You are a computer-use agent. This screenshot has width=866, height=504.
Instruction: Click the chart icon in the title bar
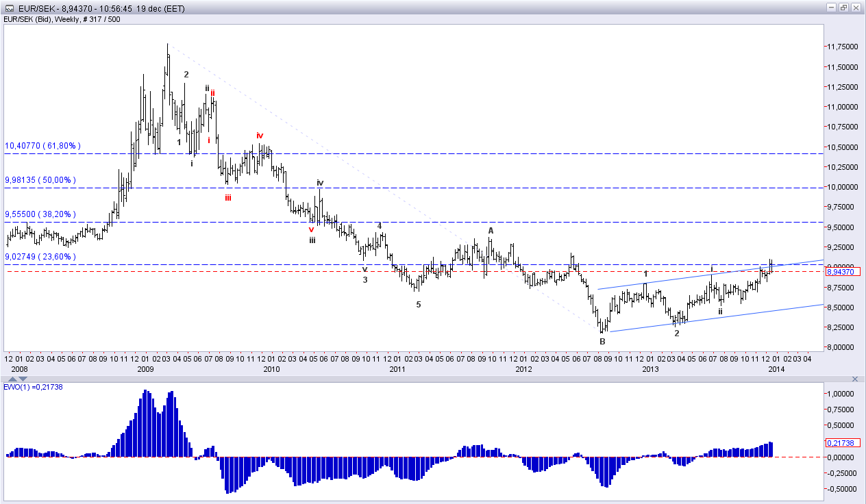(x=8, y=8)
